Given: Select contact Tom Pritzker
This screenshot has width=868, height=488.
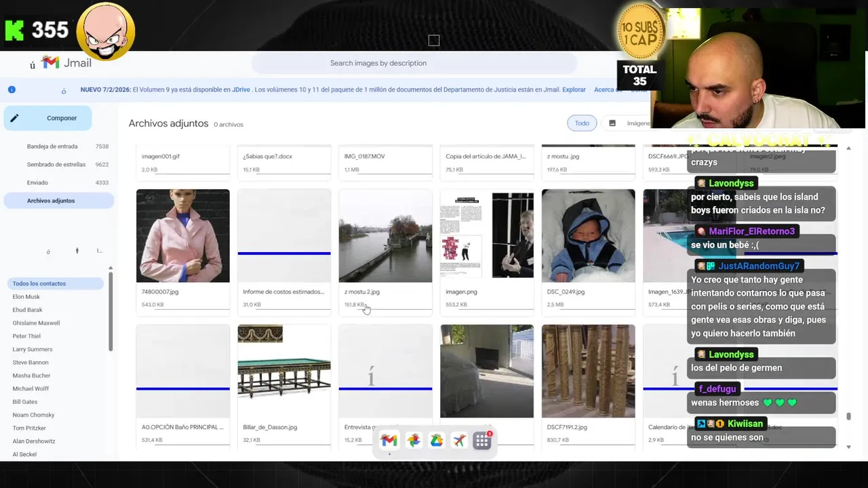Looking at the screenshot, I should (x=30, y=428).
